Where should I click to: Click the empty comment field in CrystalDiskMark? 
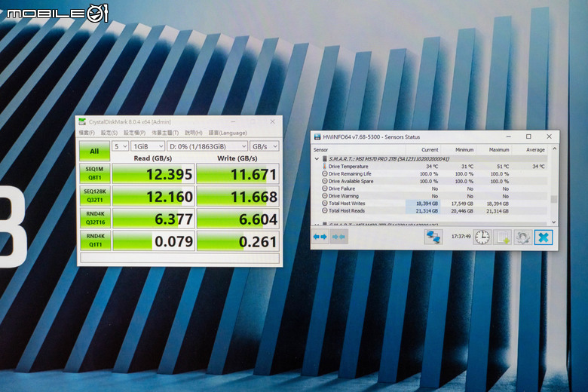(179, 258)
